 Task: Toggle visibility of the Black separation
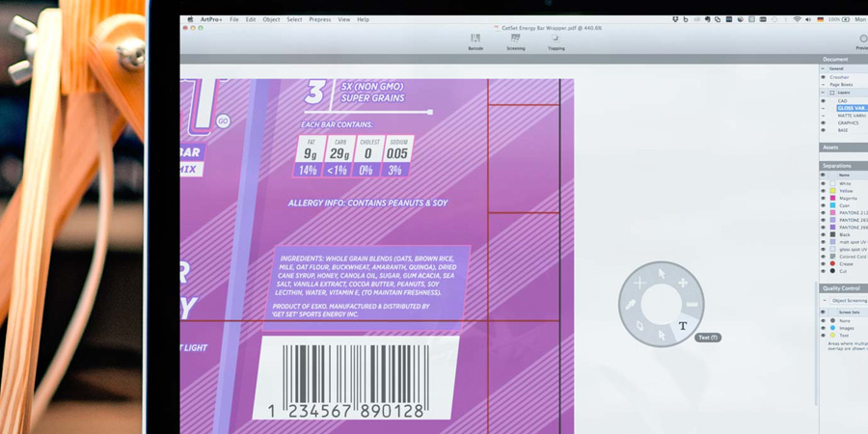824,234
